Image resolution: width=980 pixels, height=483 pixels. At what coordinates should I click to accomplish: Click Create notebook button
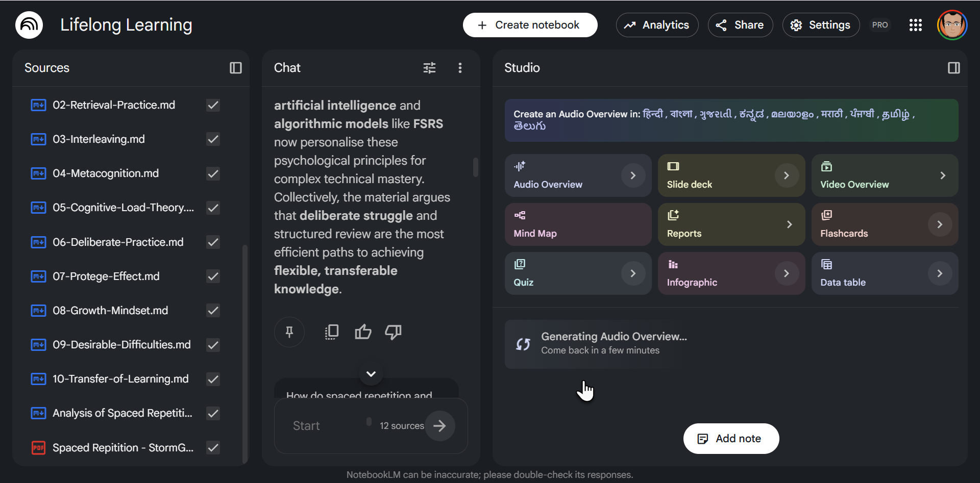pyautogui.click(x=530, y=25)
